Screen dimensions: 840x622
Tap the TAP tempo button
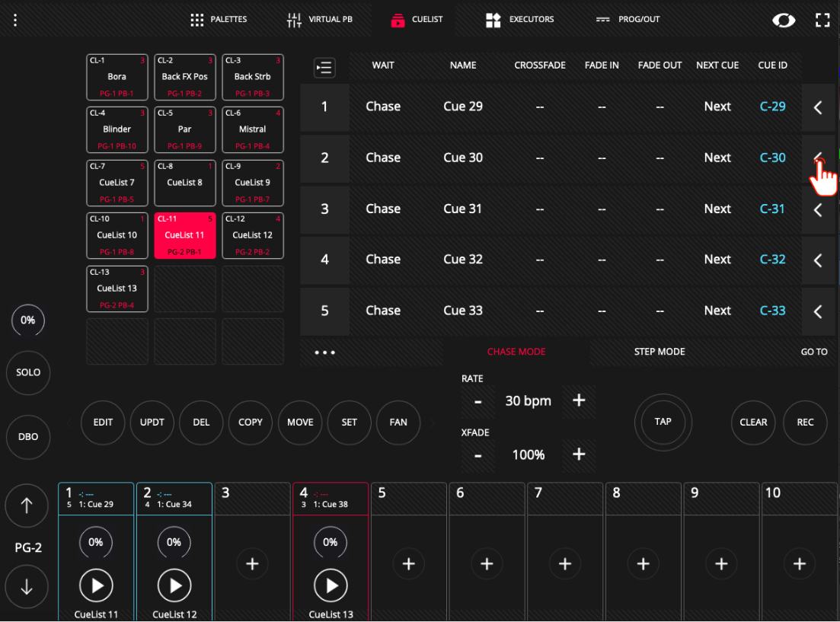tap(663, 423)
